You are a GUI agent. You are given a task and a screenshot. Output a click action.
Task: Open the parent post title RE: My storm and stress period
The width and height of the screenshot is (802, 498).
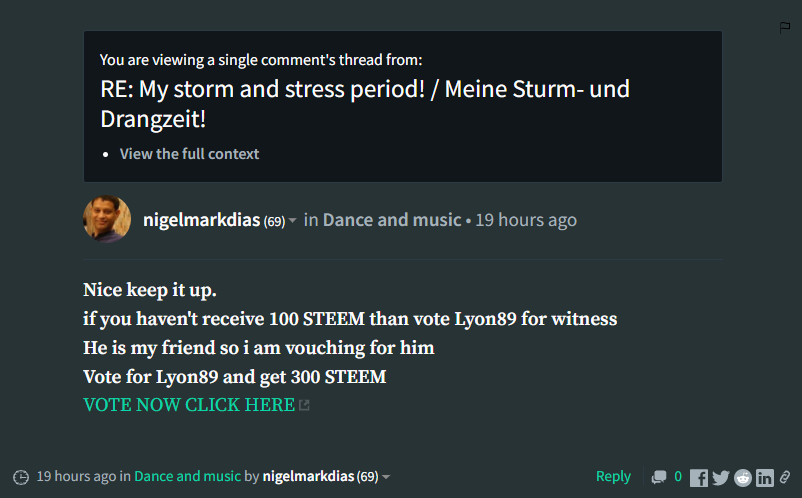[365, 104]
